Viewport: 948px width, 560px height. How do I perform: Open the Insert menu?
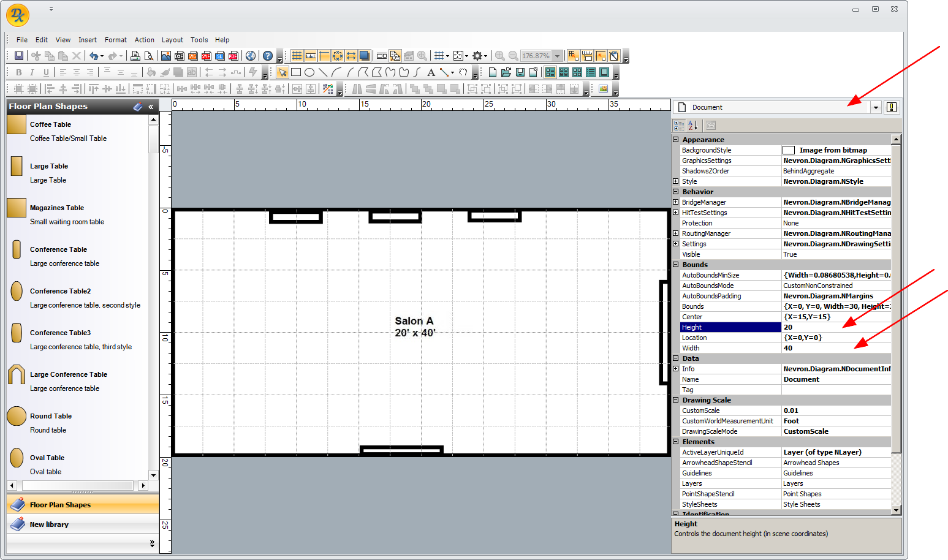[88, 40]
